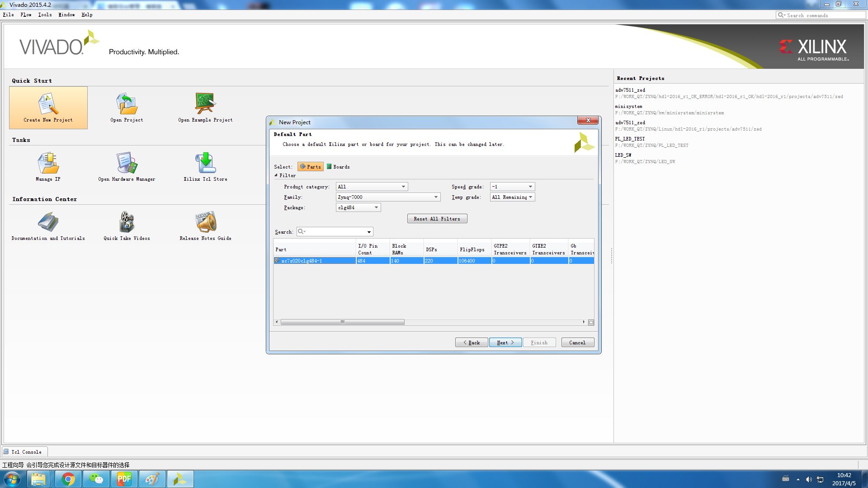Click the Reset All Filters button

437,219
